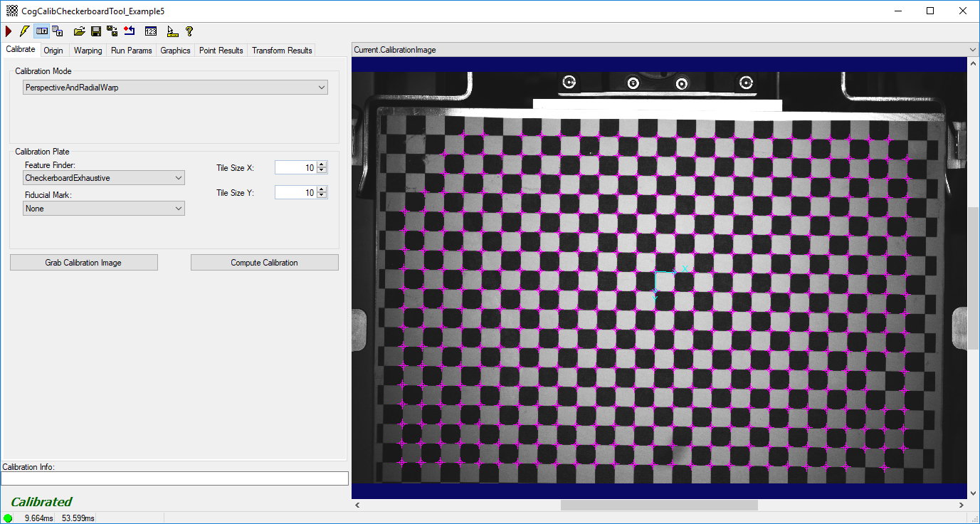
Task: Click the Tile Size Y value field
Action: 295,193
